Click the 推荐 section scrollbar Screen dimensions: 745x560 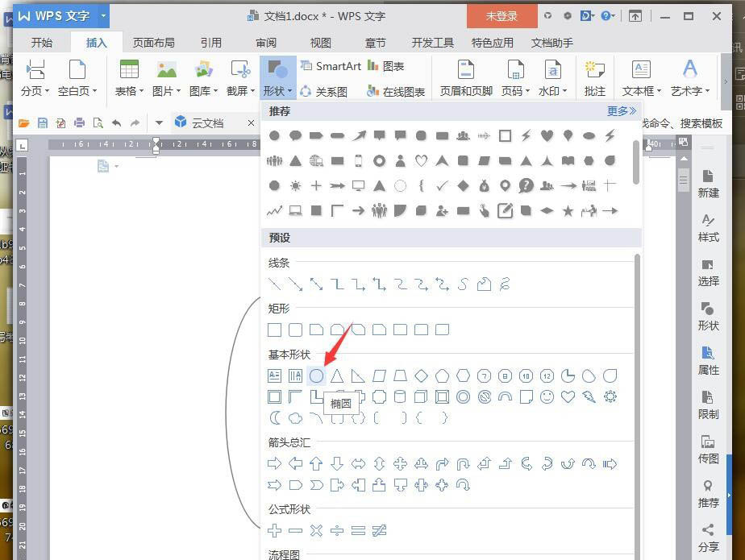[636, 161]
